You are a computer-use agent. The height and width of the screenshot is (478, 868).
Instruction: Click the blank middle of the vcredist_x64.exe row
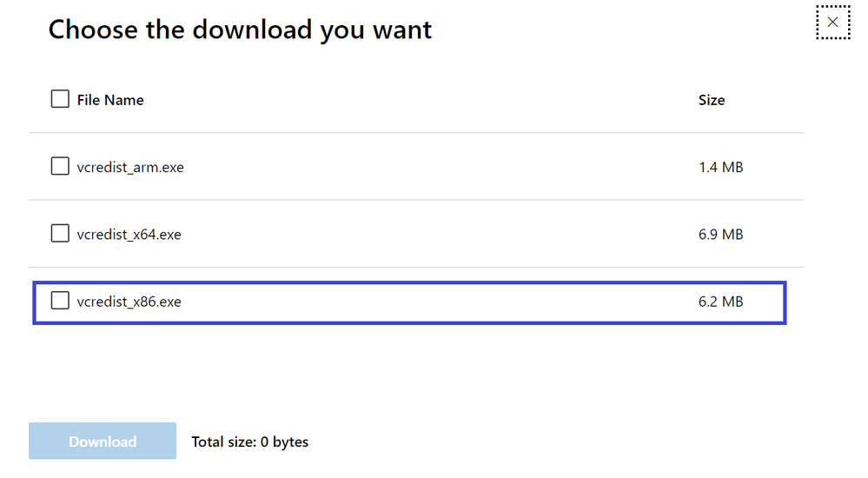tap(434, 235)
